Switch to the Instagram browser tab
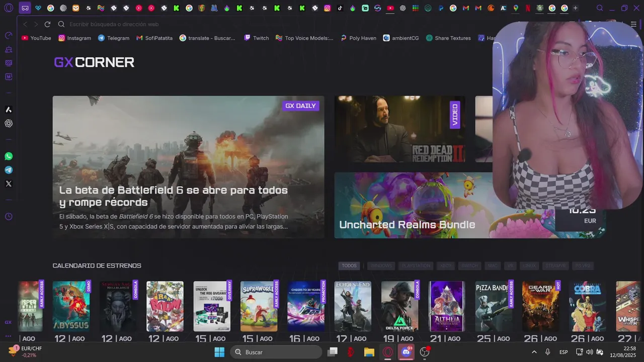 pos(328,8)
